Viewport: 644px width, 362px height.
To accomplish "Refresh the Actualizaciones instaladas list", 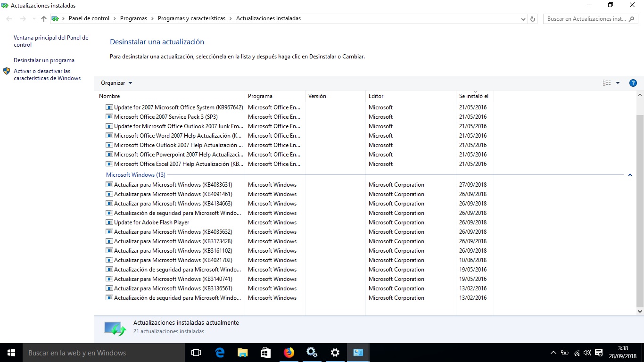I will coord(533,19).
